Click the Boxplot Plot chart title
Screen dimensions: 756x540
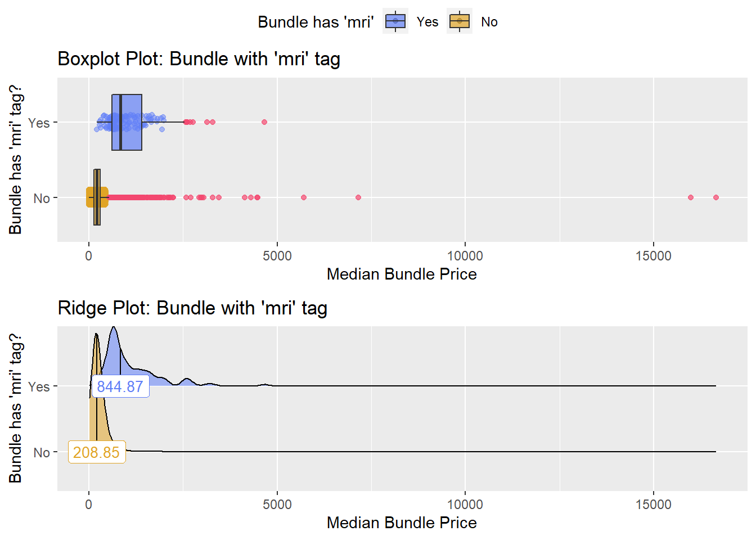[199, 59]
